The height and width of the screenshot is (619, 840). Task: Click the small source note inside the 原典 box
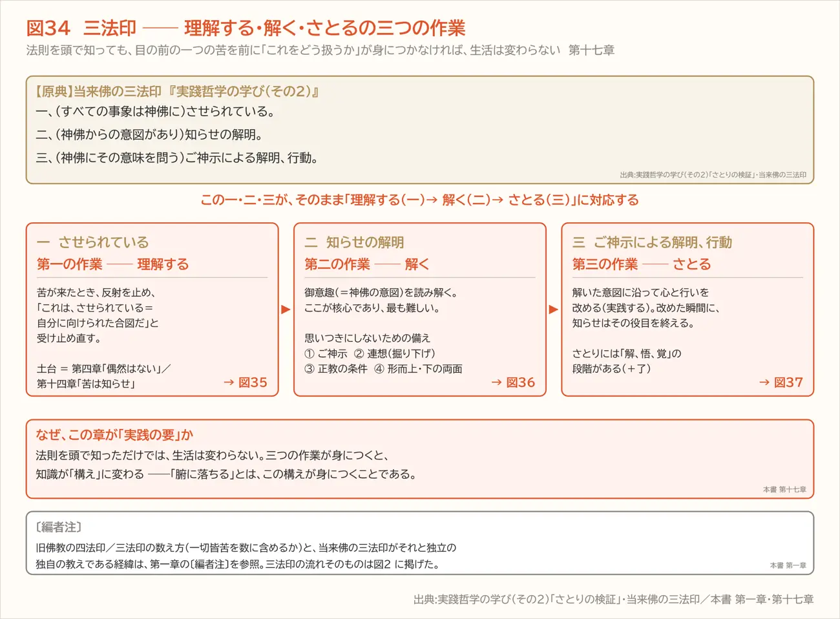tap(713, 175)
